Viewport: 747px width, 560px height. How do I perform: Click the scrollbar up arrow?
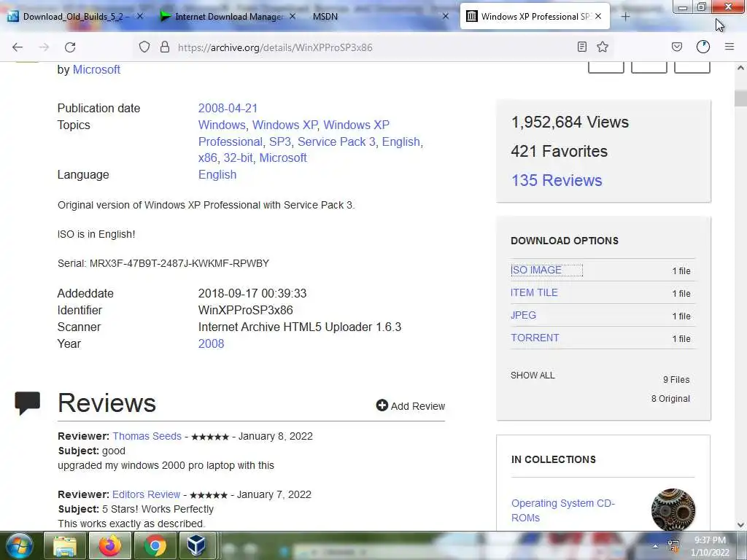tap(740, 68)
